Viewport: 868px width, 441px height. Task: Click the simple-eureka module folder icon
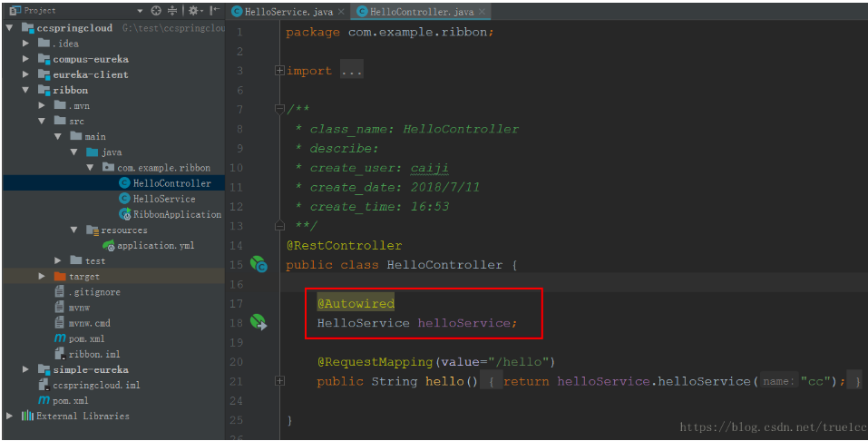[44, 369]
